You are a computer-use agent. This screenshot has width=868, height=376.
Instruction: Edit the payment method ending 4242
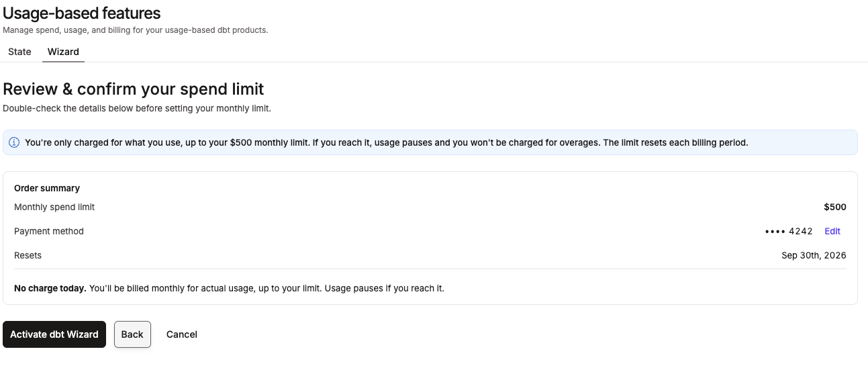832,231
